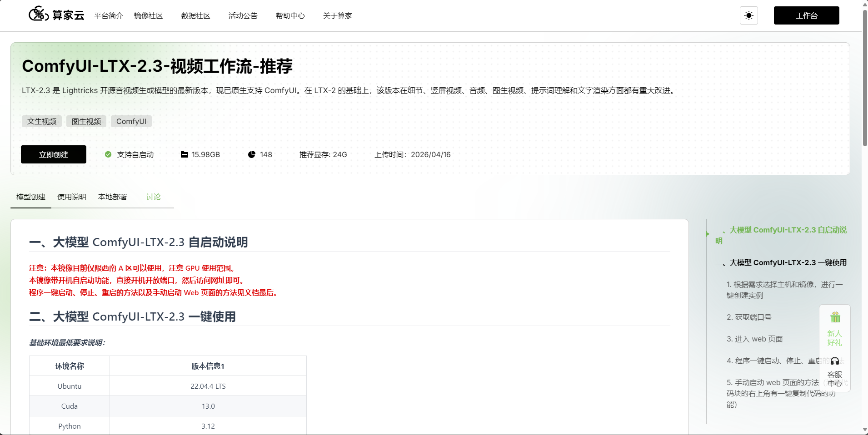Go to outline item 2. 获取端口号
Image resolution: width=868 pixels, height=435 pixels.
(x=749, y=317)
